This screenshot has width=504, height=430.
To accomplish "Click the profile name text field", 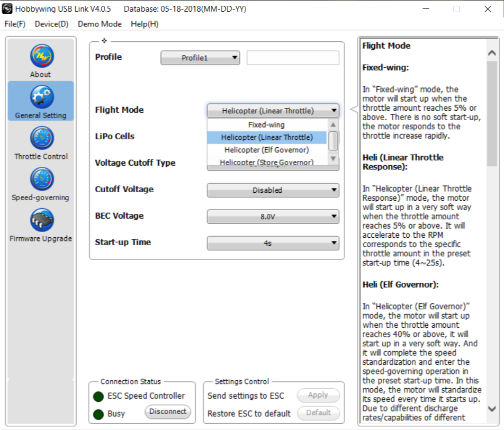I will coord(293,58).
